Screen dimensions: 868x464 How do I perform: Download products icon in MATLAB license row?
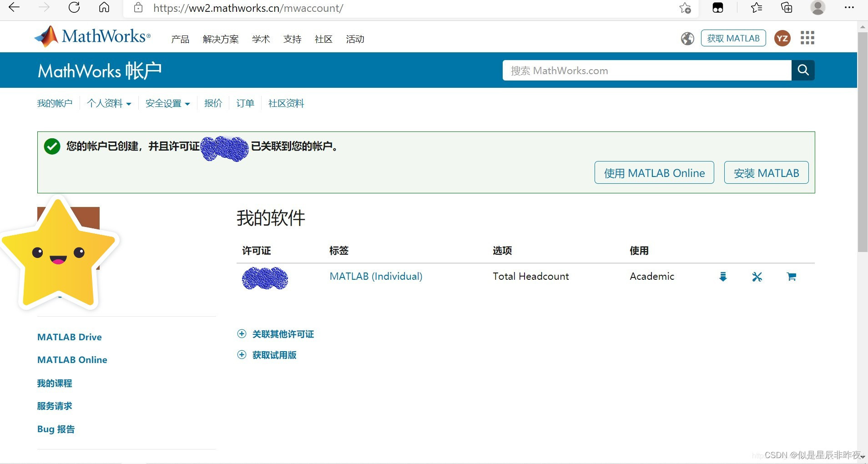click(x=723, y=277)
